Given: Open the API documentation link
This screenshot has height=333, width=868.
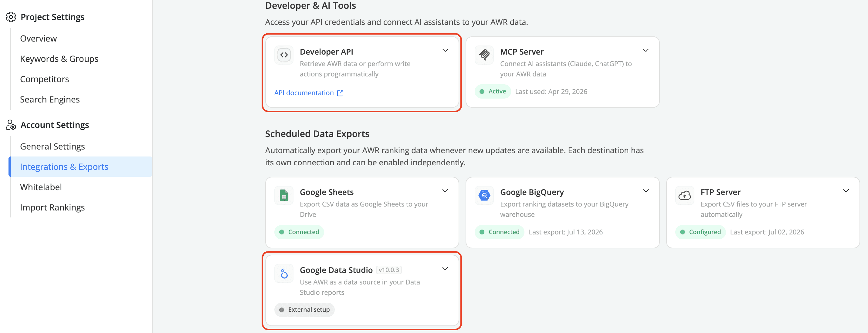Looking at the screenshot, I should 304,93.
